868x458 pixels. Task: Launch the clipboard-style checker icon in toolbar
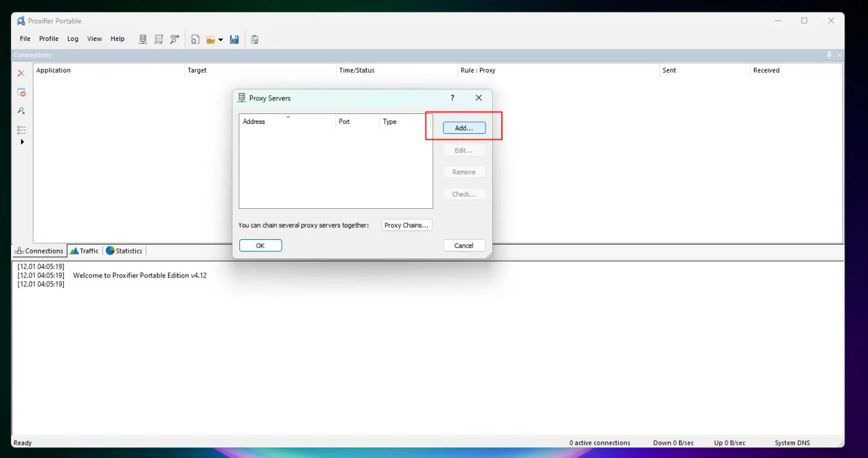[x=254, y=40]
